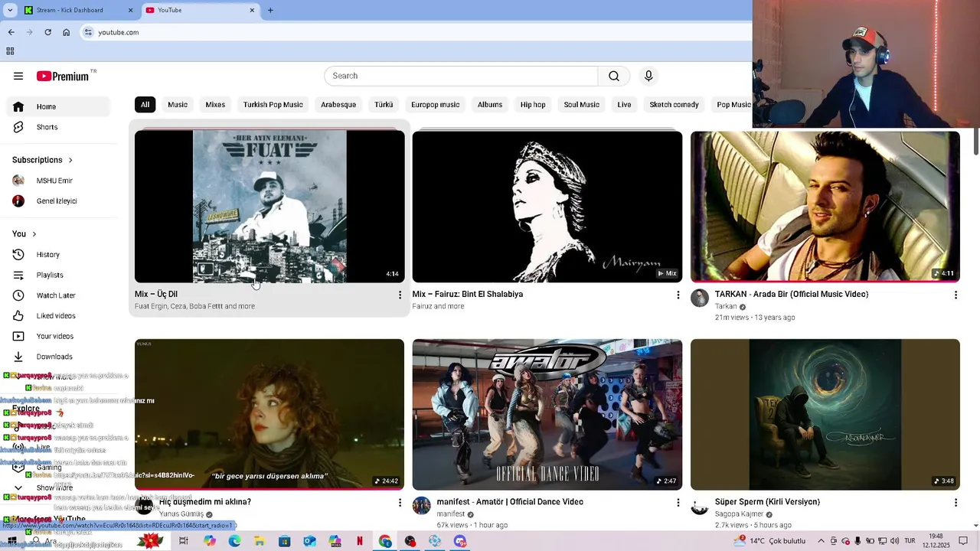Image resolution: width=980 pixels, height=551 pixels.
Task: Start voice search with microphone icon
Action: 648,76
